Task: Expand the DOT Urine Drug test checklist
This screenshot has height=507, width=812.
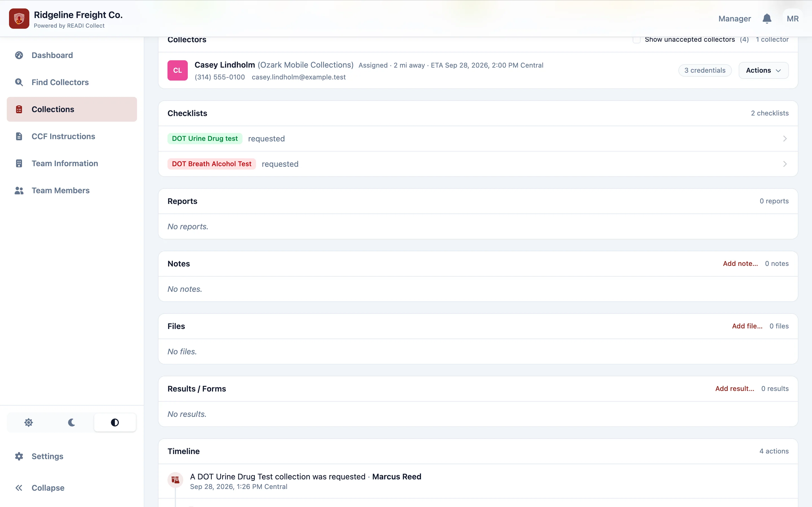Action: (x=478, y=139)
